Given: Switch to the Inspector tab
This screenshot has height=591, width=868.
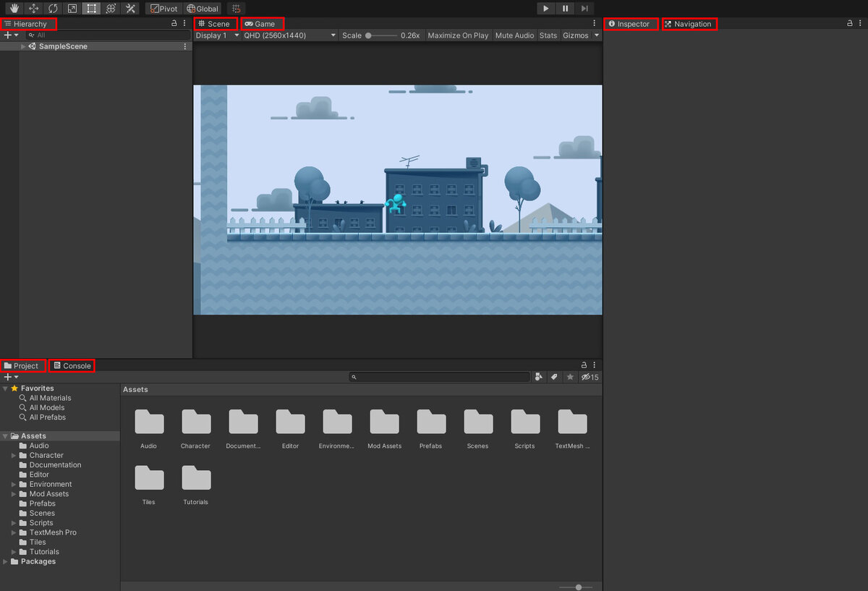Looking at the screenshot, I should (631, 24).
